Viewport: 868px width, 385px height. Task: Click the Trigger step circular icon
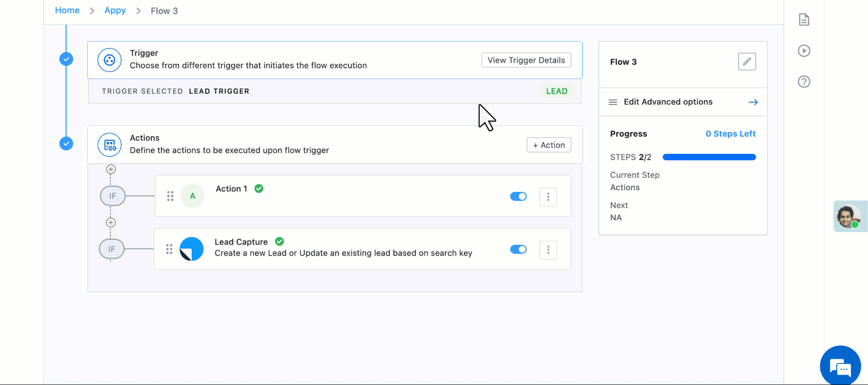tap(109, 60)
